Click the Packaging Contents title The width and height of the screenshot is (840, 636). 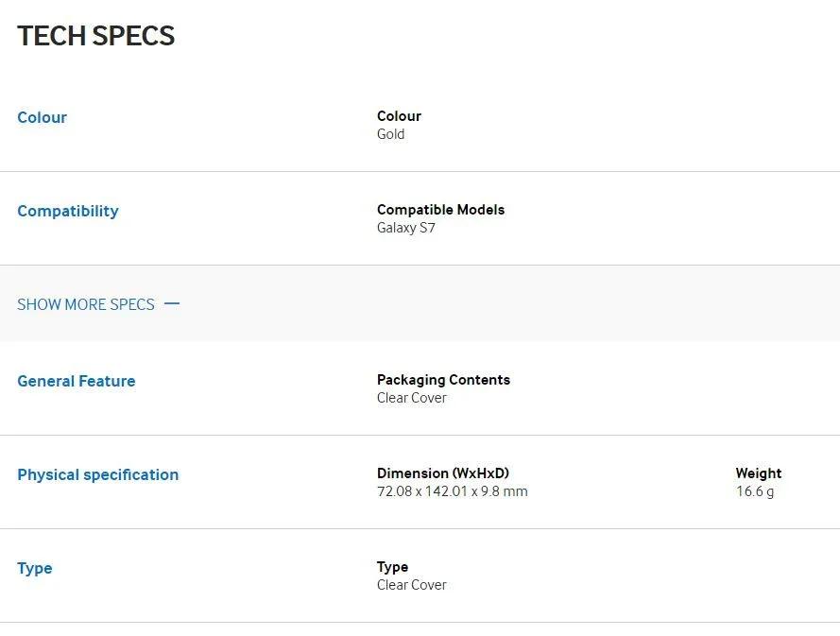click(443, 380)
